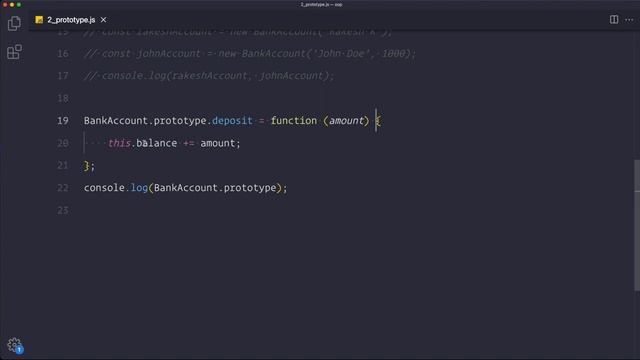The image size is (640, 360).
Task: Click line number 22 in the gutter
Action: (x=63, y=188)
